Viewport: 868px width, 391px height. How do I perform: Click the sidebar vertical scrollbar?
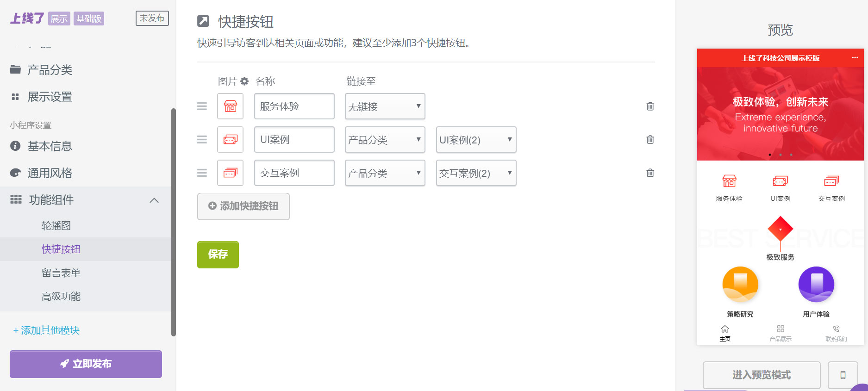174,222
